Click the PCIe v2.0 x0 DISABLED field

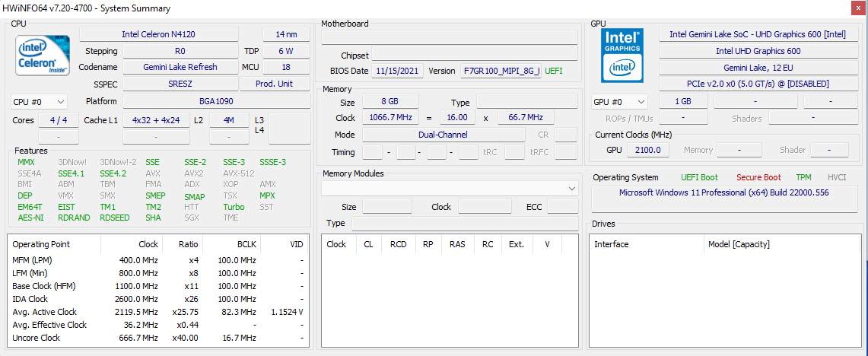point(757,84)
